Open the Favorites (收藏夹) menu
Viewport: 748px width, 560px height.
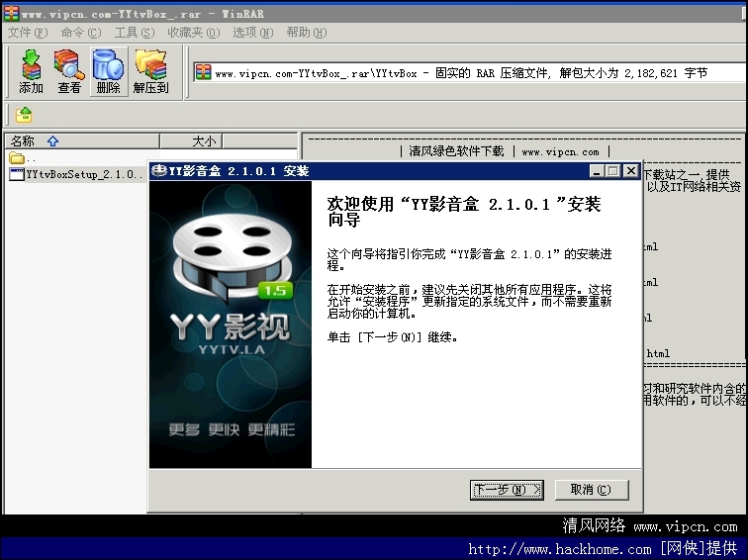click(192, 33)
